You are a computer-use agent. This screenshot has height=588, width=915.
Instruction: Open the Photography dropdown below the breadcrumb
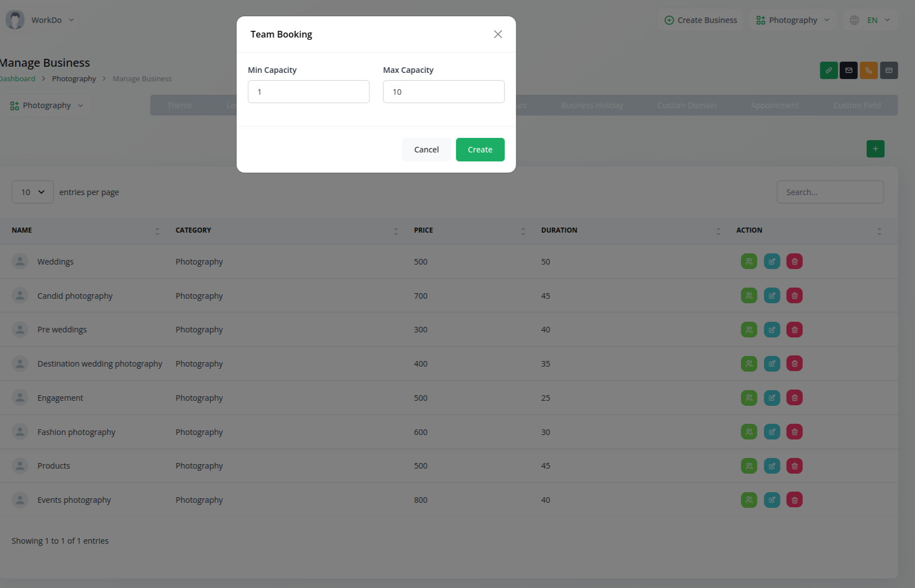[x=47, y=105]
